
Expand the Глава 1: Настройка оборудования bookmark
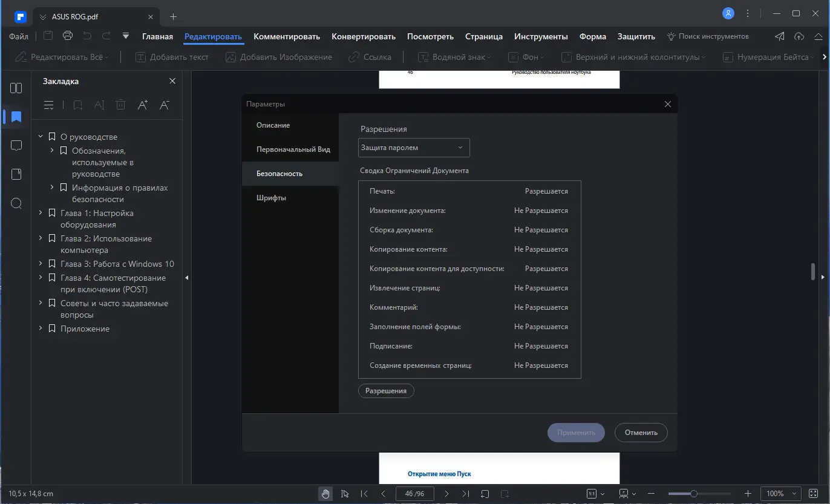click(x=41, y=213)
